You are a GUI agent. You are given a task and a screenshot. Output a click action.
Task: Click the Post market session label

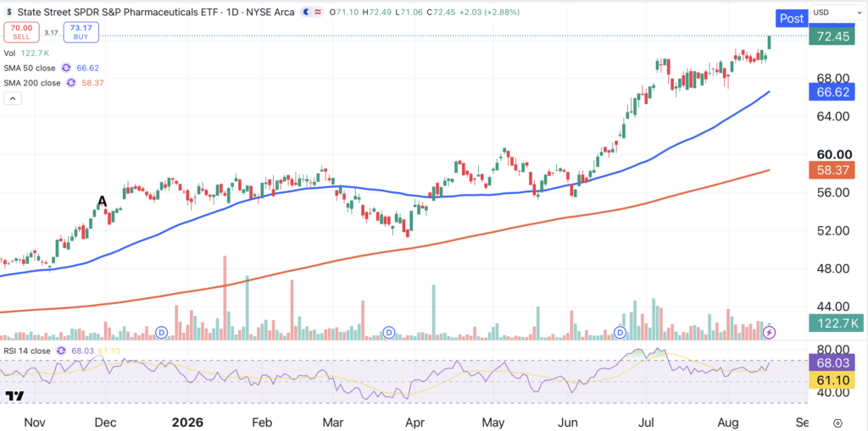tap(791, 19)
